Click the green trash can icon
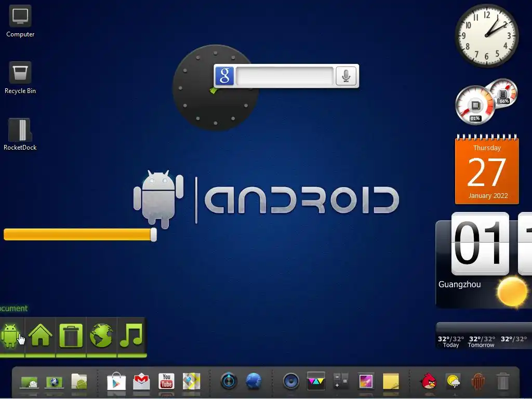 71,336
